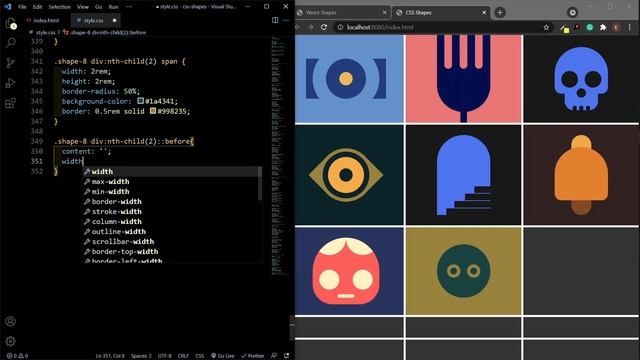The image size is (640, 360).
Task: Click the round media control icon in Chrome
Action: pyautogui.click(x=572, y=13)
